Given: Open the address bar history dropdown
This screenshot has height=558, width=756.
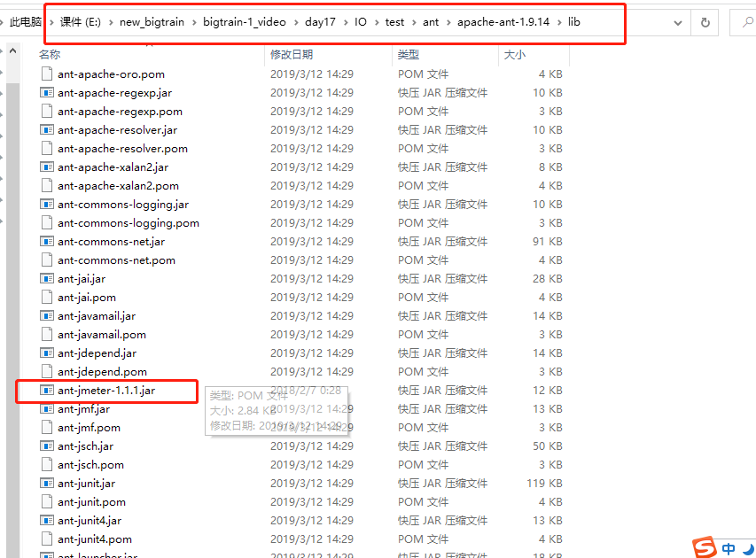Looking at the screenshot, I should [677, 23].
